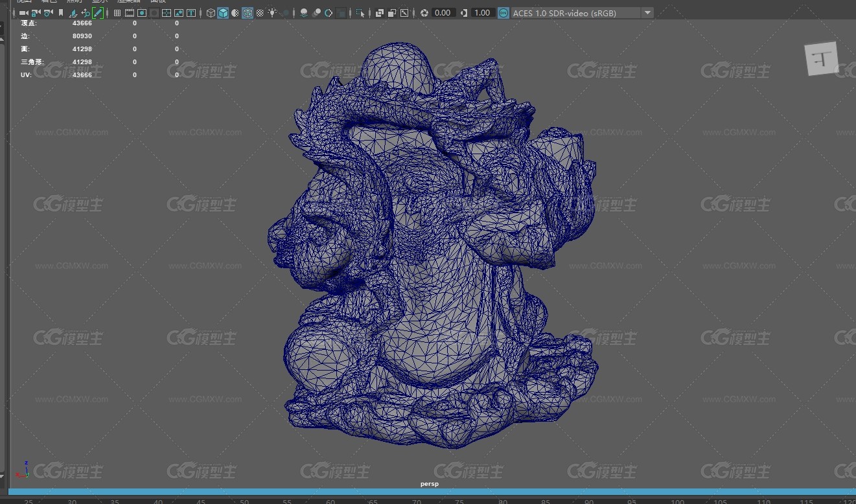Image resolution: width=856 pixels, height=504 pixels.
Task: Click the Motion Blur icon
Action: click(x=316, y=13)
